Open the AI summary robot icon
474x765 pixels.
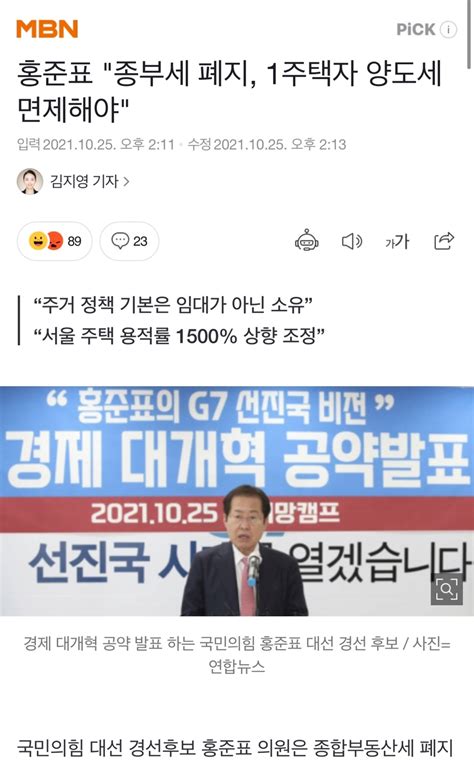[307, 241]
